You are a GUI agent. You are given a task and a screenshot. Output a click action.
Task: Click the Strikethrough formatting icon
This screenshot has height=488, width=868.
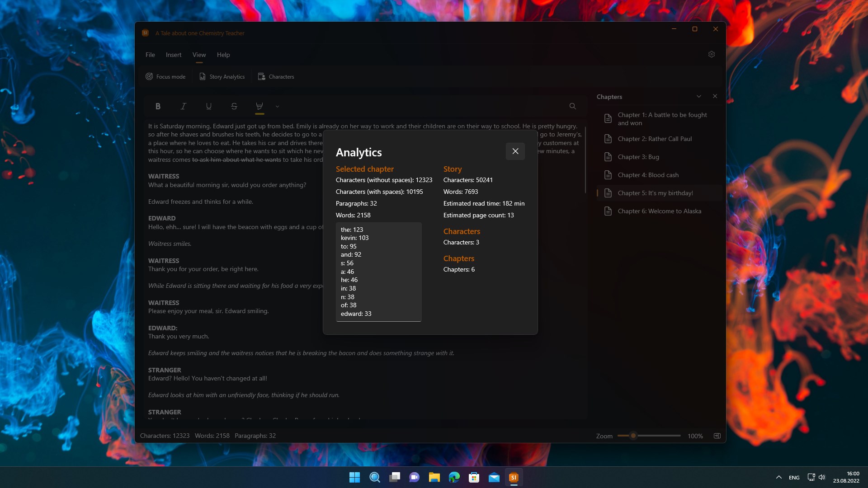pyautogui.click(x=234, y=106)
